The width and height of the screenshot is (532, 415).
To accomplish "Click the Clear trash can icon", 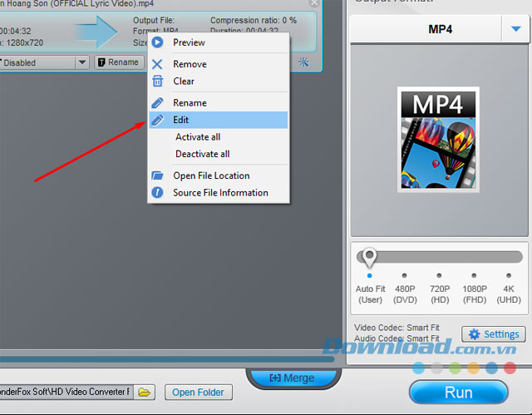I will pos(157,82).
